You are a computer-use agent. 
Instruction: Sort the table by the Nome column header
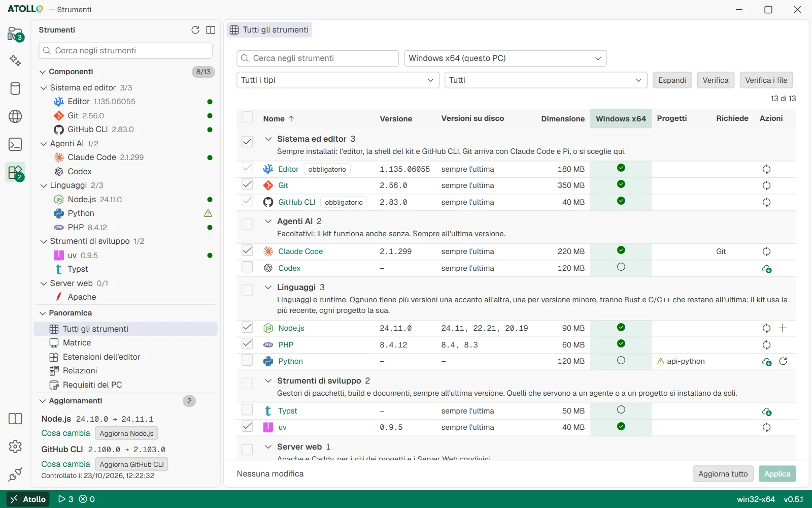tap(278, 119)
